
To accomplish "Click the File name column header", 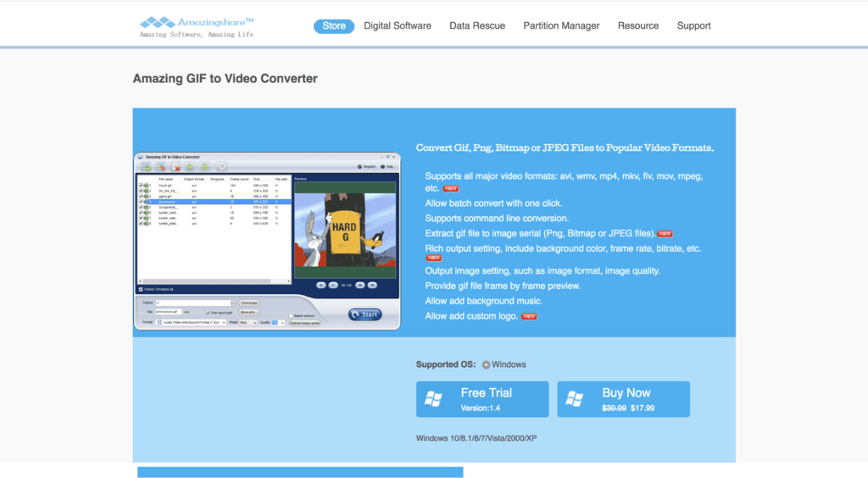I will click(165, 180).
